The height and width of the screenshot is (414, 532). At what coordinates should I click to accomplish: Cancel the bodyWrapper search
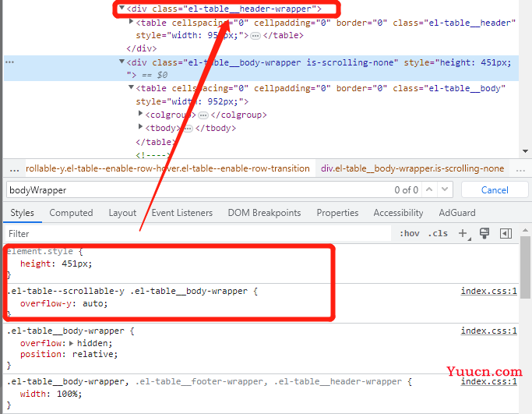pos(495,190)
